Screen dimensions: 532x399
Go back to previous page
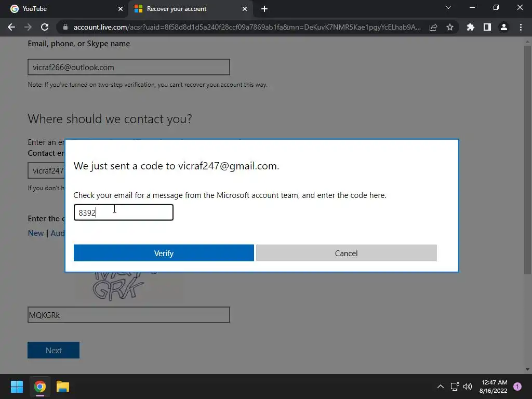[11, 27]
